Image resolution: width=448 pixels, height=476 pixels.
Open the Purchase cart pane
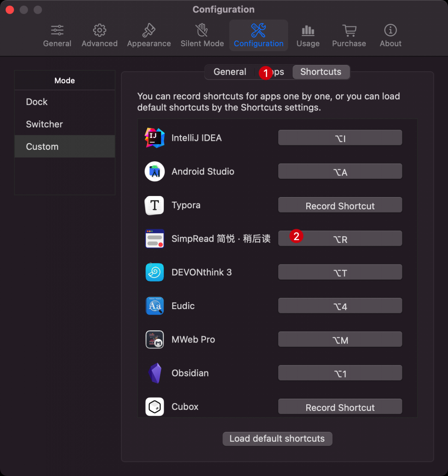pos(349,36)
